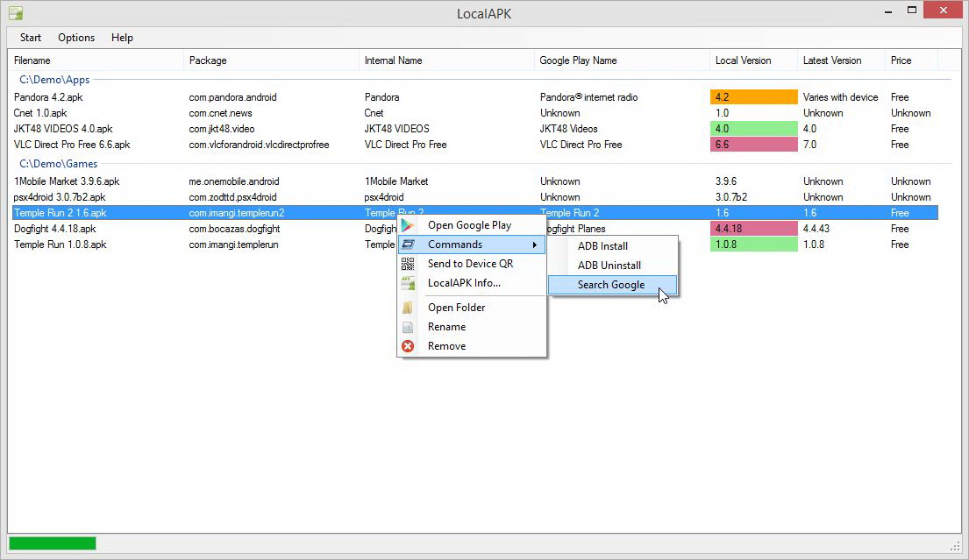This screenshot has width=969, height=560.
Task: Sort by Filename column header
Action: click(32, 60)
